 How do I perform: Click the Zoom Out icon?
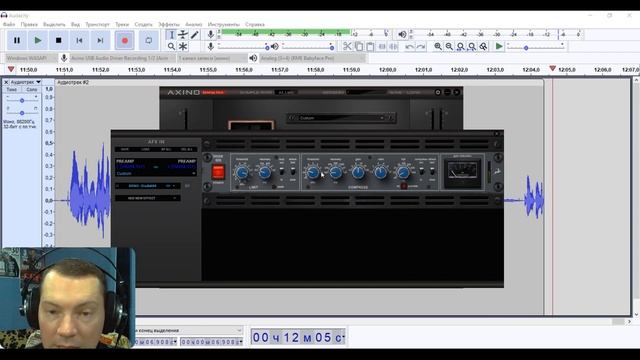pyautogui.click(x=449, y=47)
